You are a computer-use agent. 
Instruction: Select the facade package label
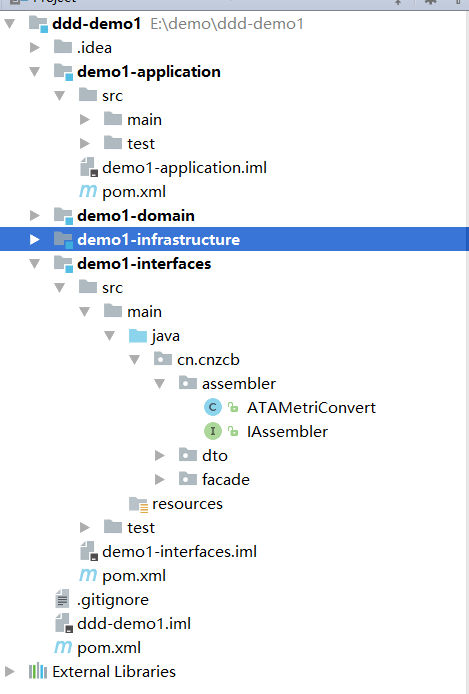(226, 479)
